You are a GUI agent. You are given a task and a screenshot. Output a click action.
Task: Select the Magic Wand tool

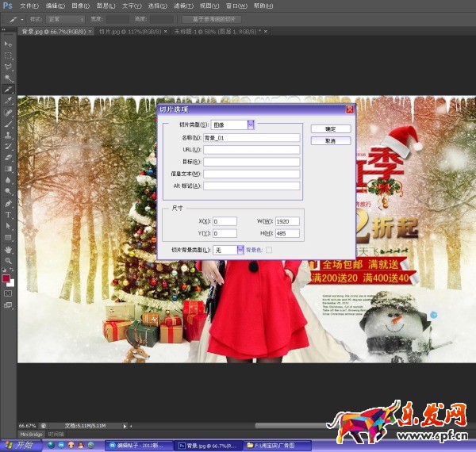8,79
